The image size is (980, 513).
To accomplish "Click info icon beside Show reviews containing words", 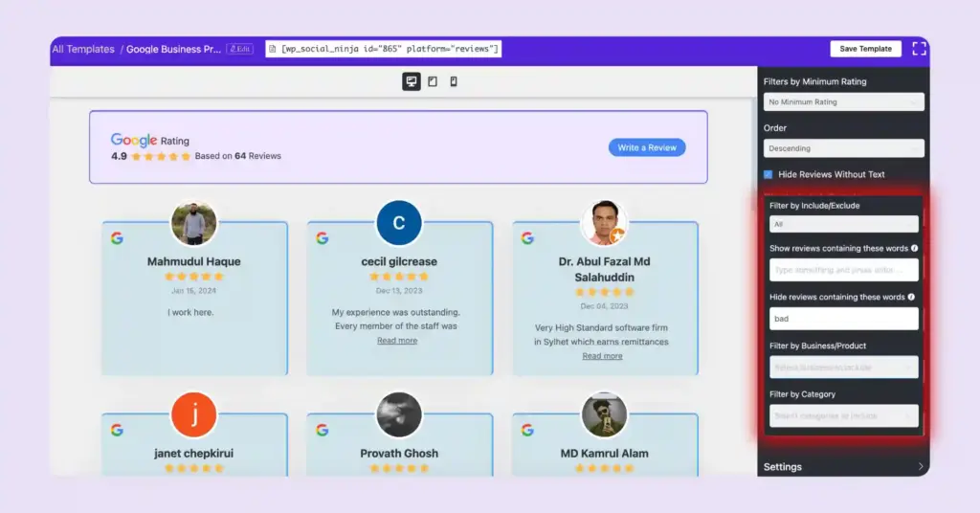I will (914, 248).
